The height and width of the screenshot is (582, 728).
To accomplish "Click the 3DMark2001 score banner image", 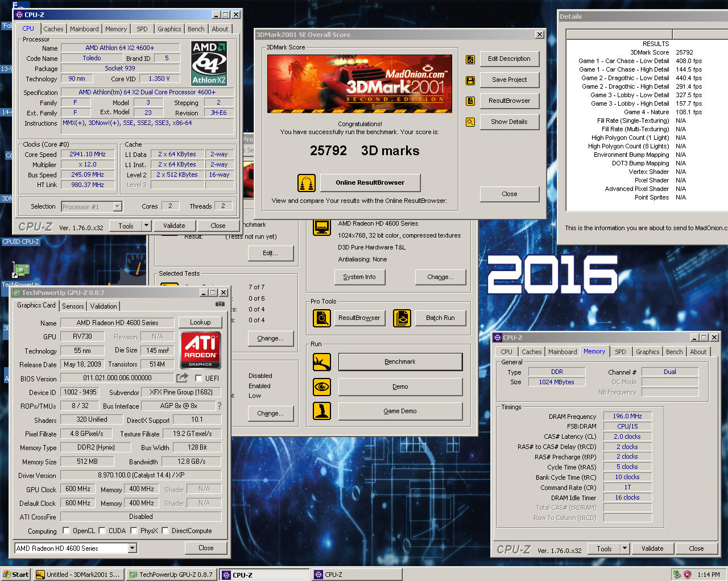I will pyautogui.click(x=360, y=84).
